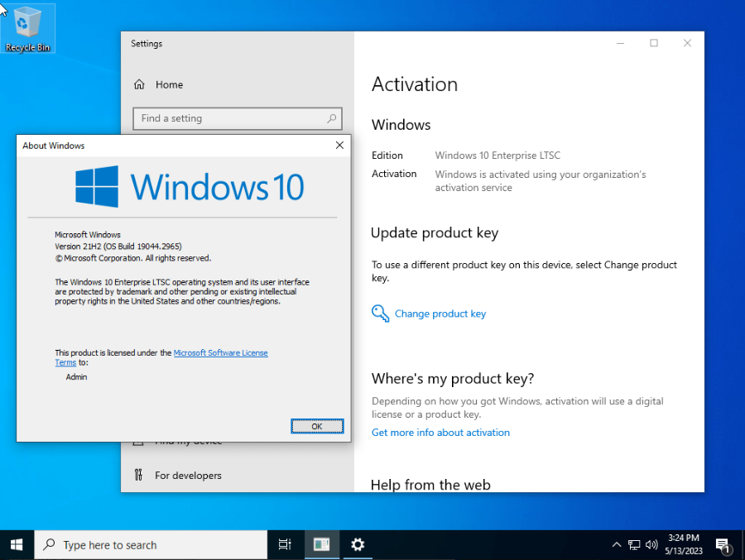Click the Change product key link

(x=440, y=314)
